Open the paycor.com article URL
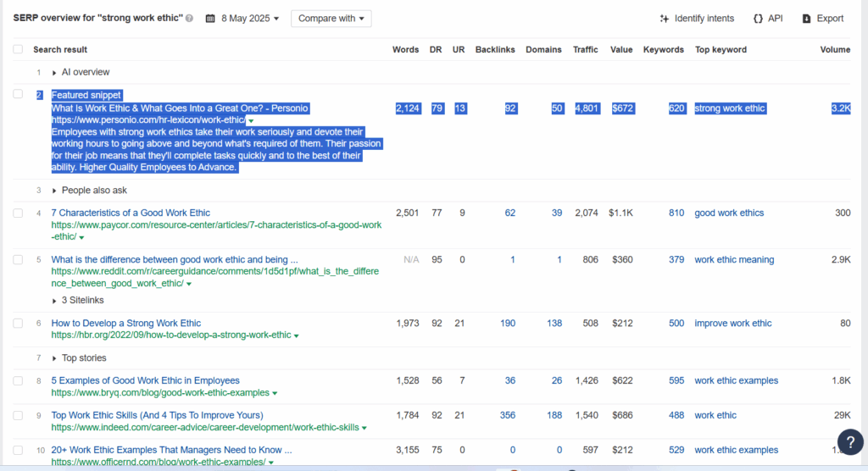This screenshot has height=471, width=868. pyautogui.click(x=216, y=230)
